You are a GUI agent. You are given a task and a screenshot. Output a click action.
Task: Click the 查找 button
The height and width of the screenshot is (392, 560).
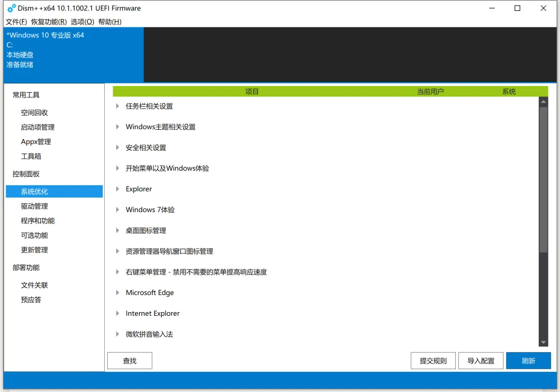[130, 360]
